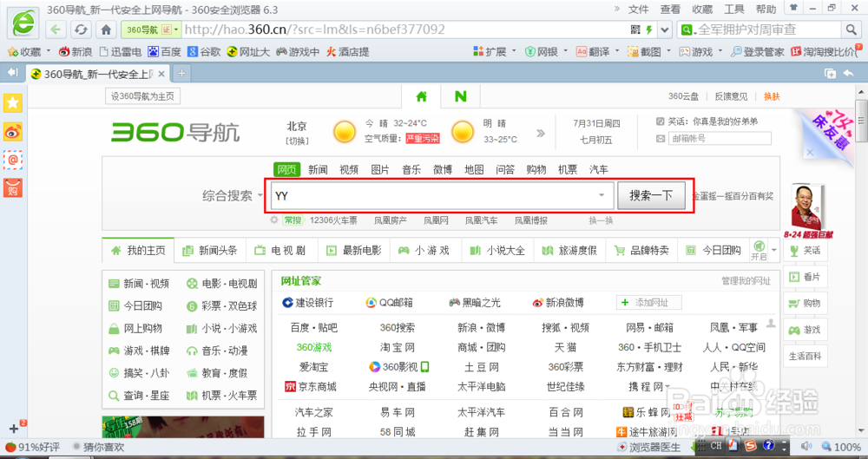
Task: Click 设360导航为主页 button
Action: (142, 96)
